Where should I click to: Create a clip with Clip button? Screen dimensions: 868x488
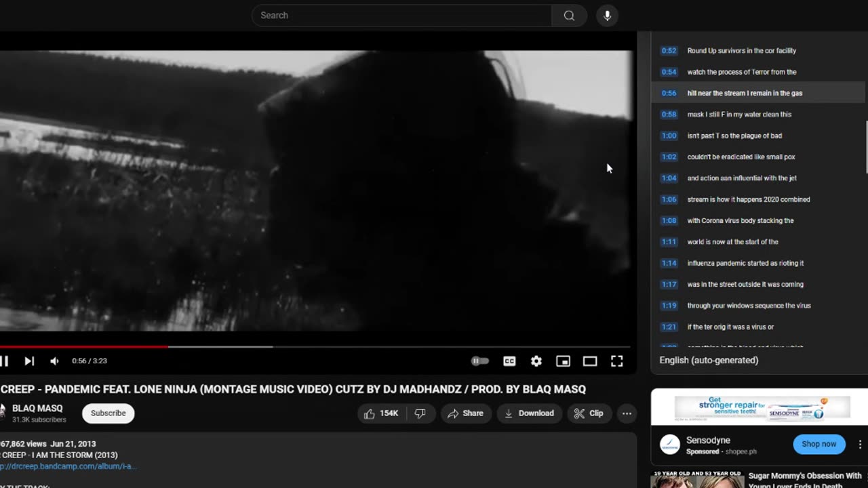[x=589, y=413]
